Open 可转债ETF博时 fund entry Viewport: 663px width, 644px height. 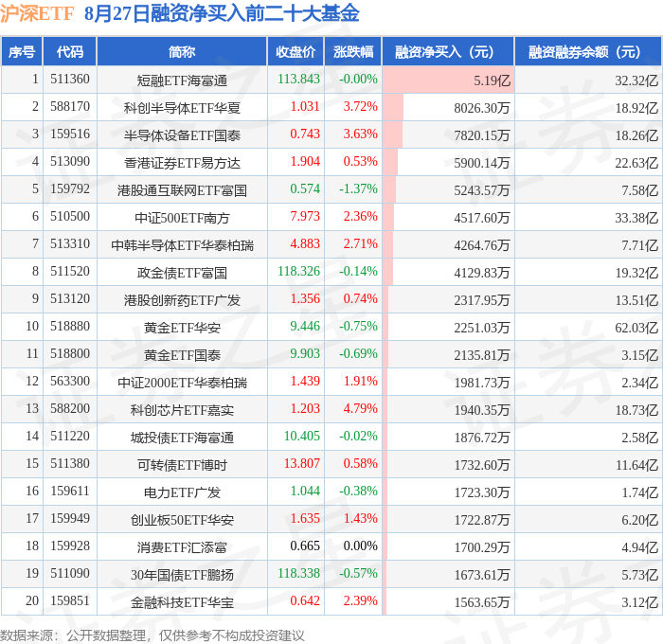pyautogui.click(x=182, y=466)
